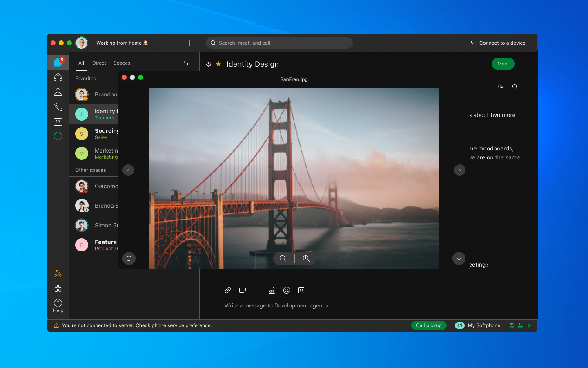Show previous image in viewer
The image size is (588, 368).
pyautogui.click(x=128, y=170)
